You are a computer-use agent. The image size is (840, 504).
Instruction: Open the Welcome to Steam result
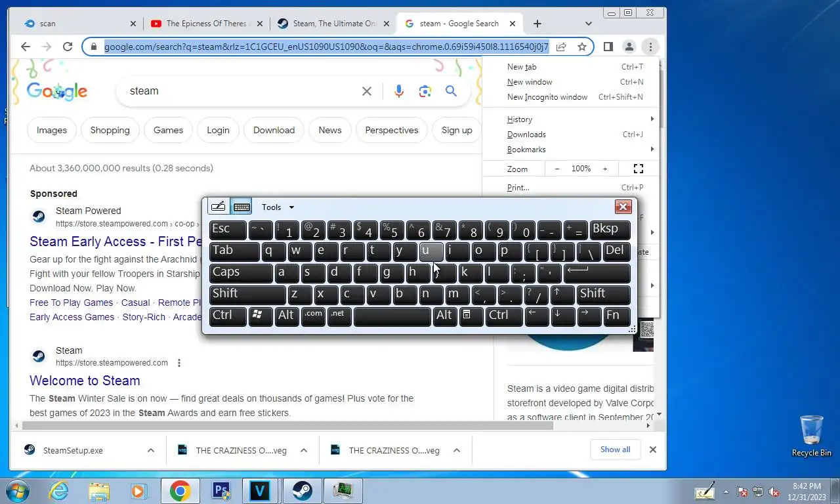pyautogui.click(x=85, y=381)
